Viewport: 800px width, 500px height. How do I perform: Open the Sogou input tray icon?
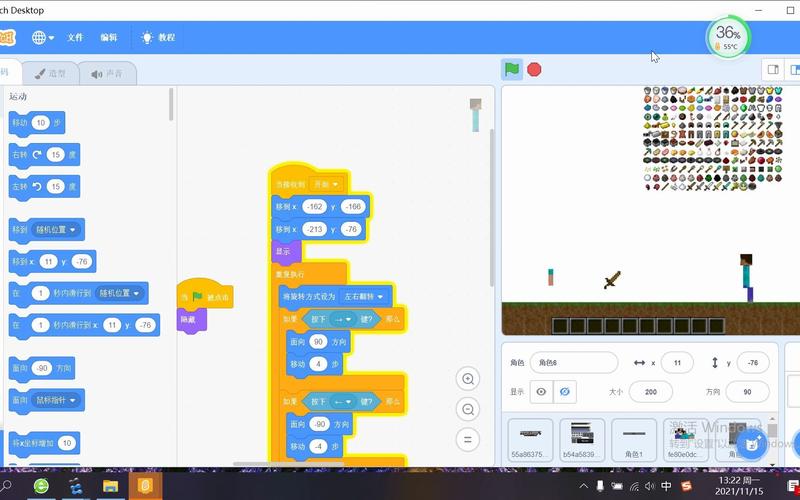686,486
